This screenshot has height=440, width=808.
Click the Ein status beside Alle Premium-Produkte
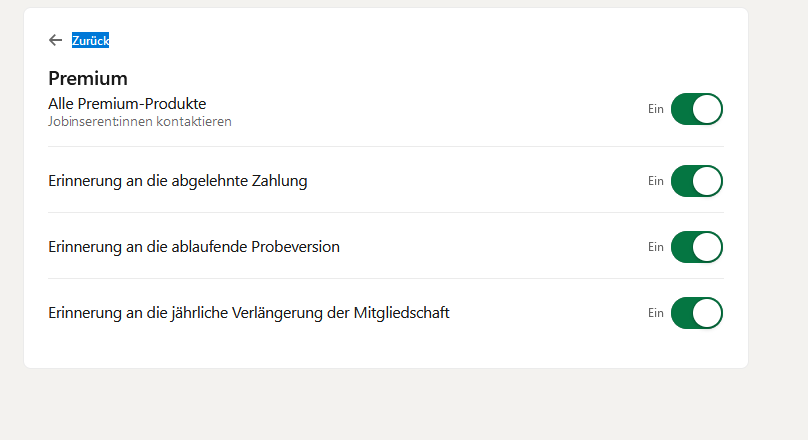click(x=656, y=109)
